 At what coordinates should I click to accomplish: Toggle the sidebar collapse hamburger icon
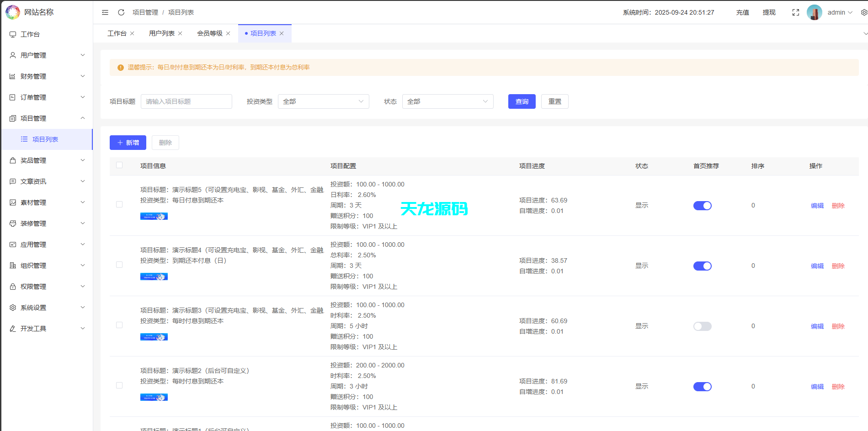105,12
